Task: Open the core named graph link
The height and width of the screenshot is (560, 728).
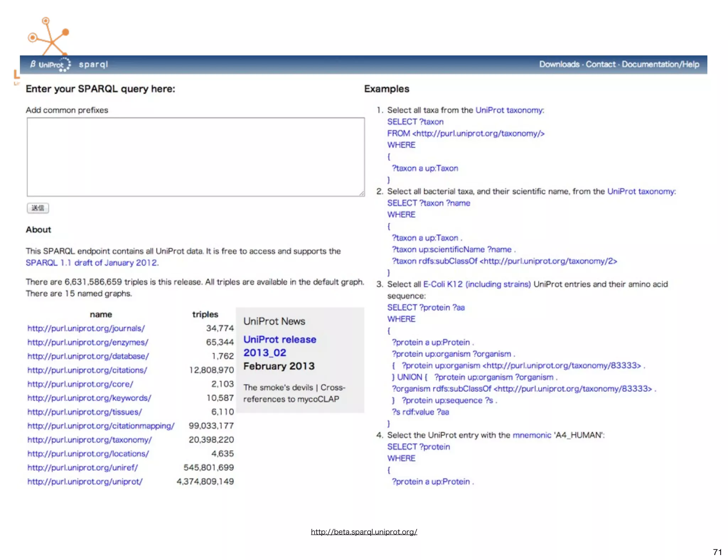Action: 80,384
